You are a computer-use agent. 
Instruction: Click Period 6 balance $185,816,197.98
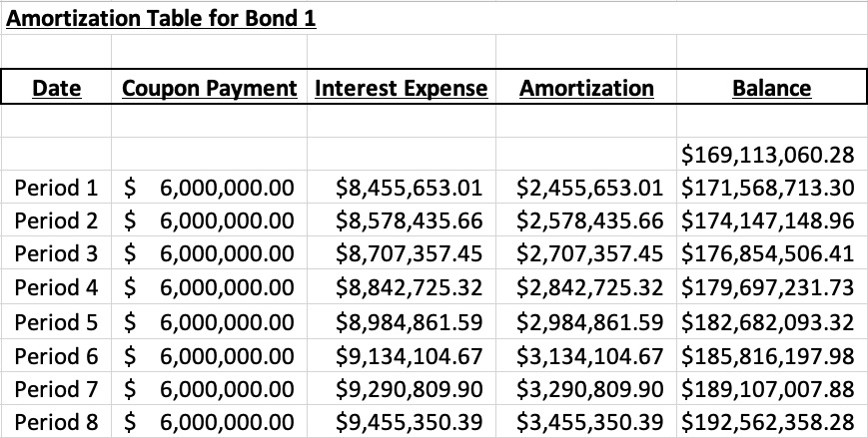(x=767, y=354)
